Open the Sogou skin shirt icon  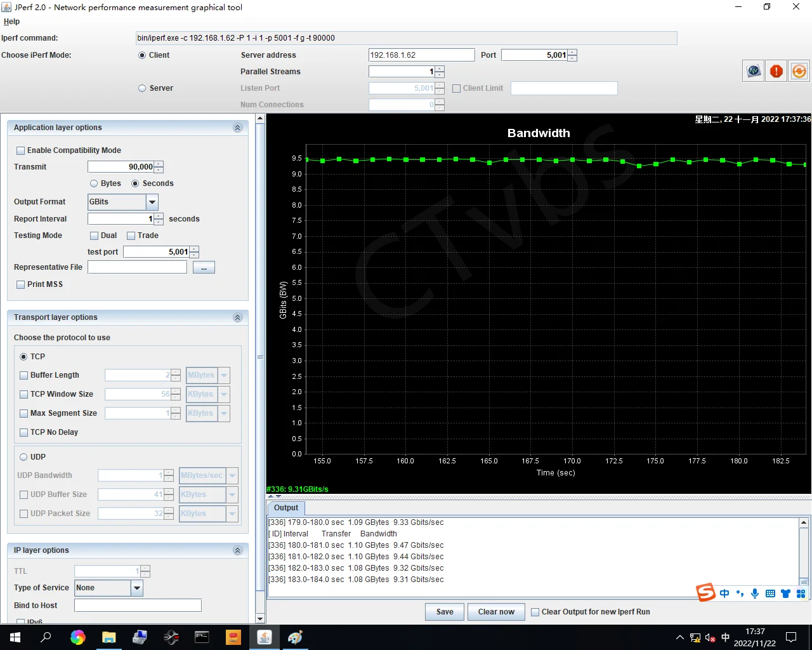coord(785,594)
